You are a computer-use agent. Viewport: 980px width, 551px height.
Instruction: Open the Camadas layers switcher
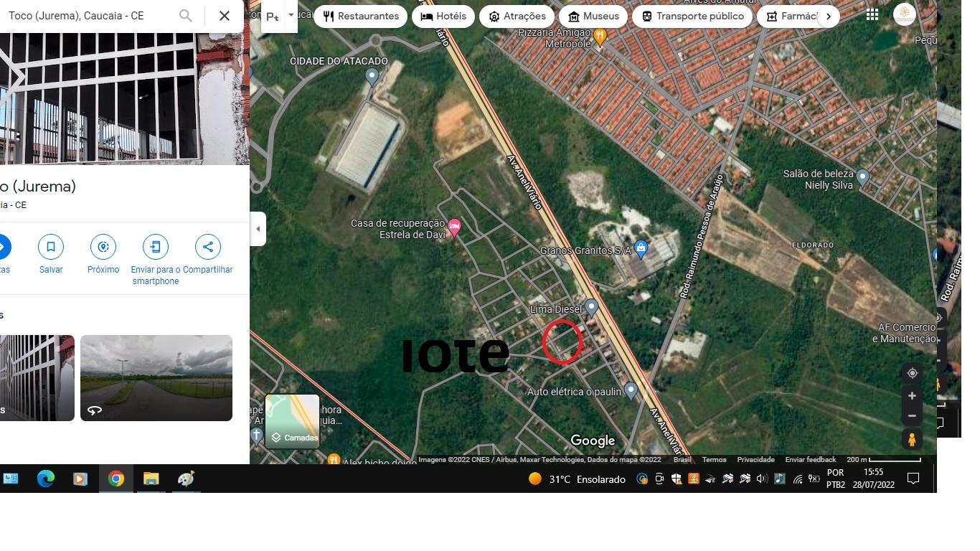293,421
